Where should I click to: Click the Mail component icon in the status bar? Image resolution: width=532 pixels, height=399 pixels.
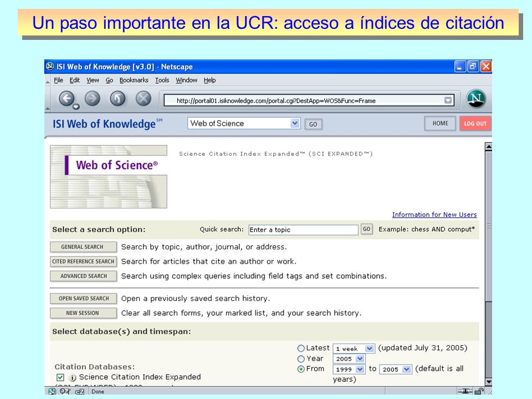pos(64,391)
